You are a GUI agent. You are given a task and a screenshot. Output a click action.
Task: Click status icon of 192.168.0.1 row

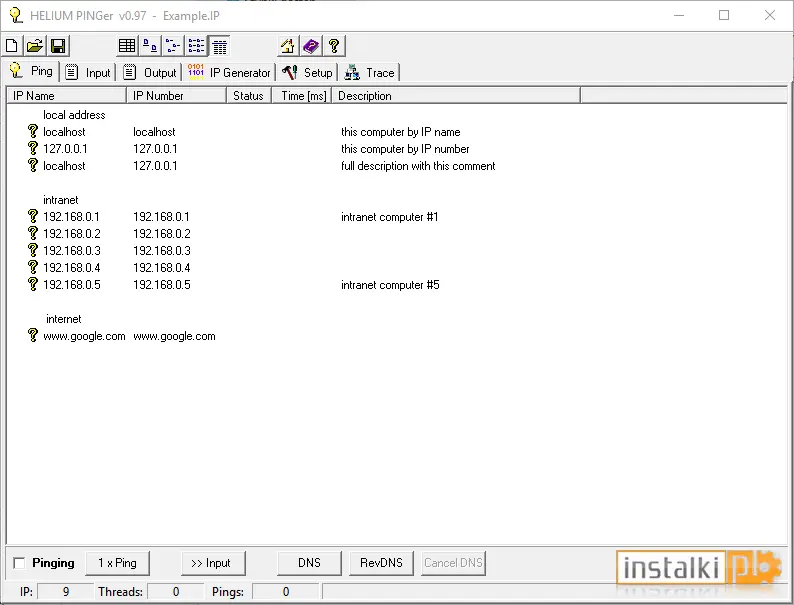(33, 217)
